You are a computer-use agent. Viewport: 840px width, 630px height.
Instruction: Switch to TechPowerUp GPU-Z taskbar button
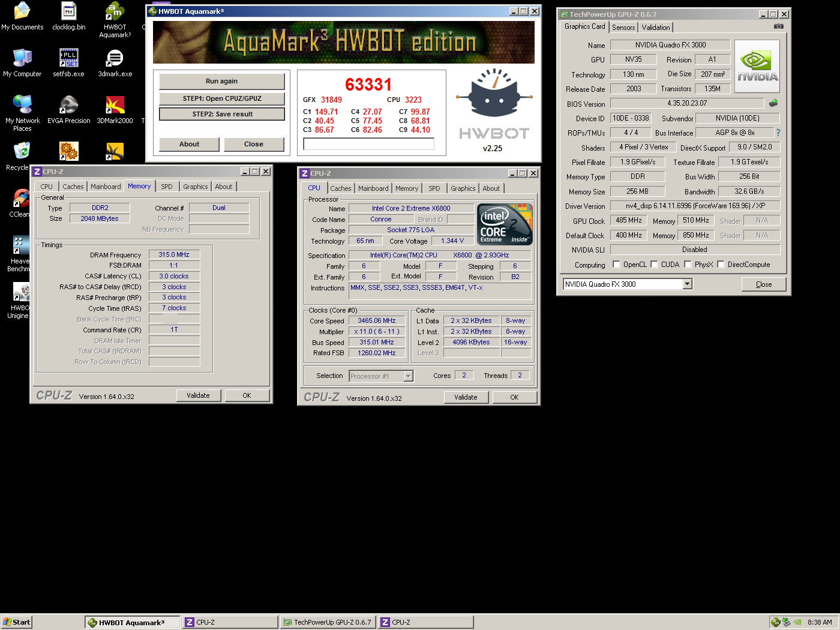tap(328, 622)
